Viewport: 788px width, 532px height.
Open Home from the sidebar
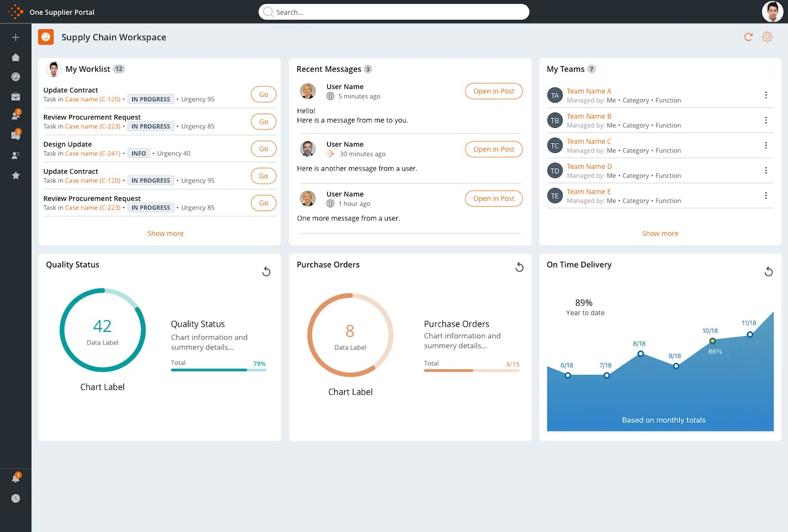click(16, 57)
